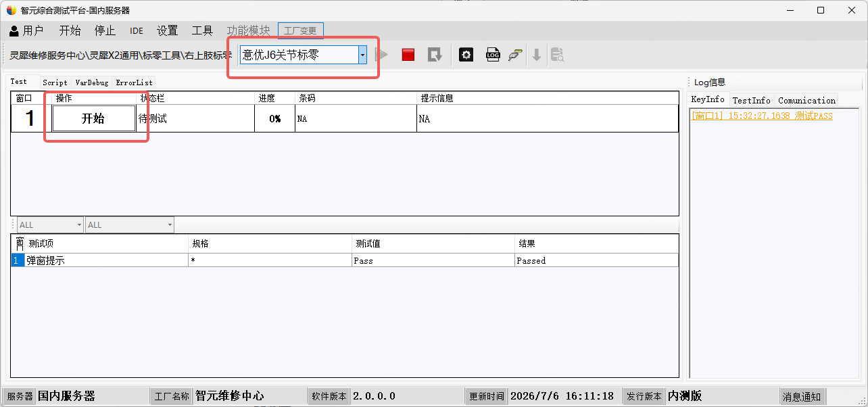Click the grey download arrow icon

(x=537, y=55)
